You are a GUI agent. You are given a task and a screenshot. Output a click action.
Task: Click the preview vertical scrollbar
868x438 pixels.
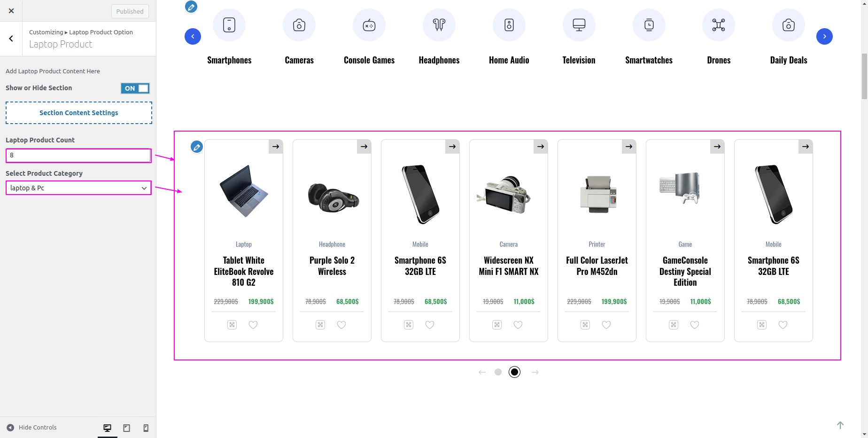[864, 76]
